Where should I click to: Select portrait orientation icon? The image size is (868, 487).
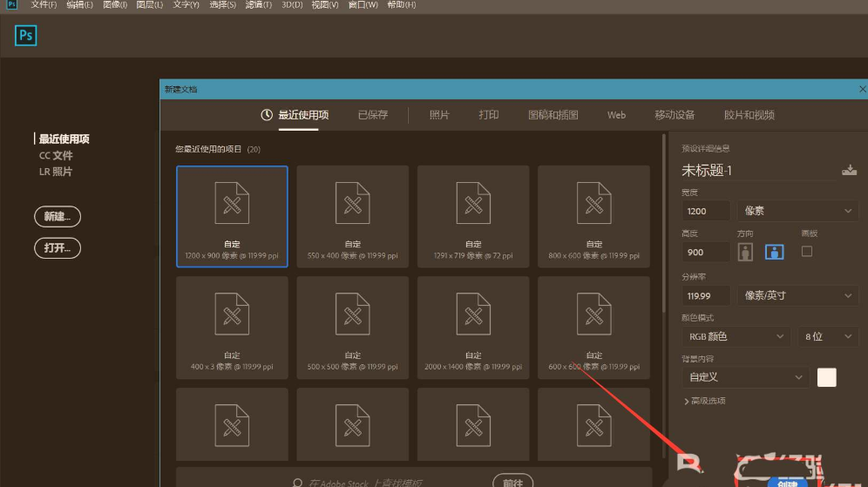click(x=745, y=252)
